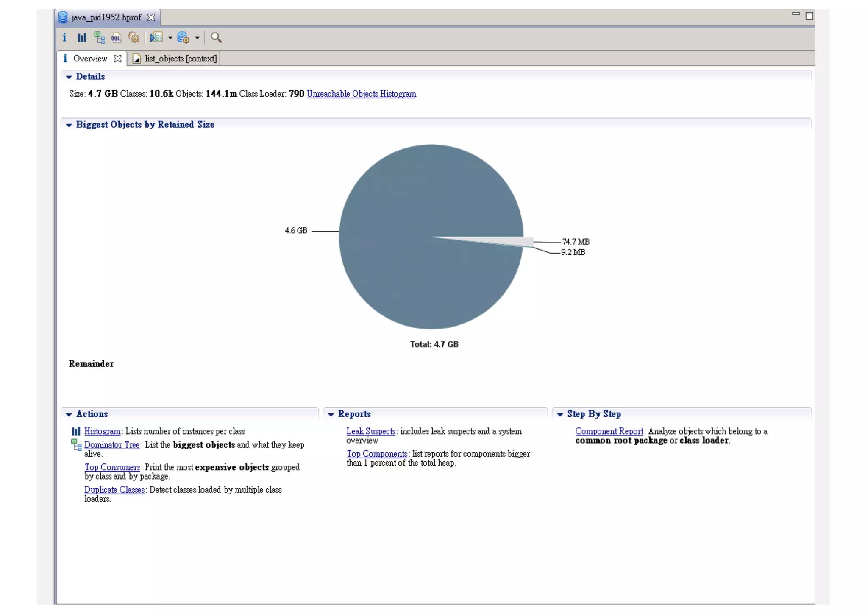Collapse the Details section
The width and height of the screenshot is (868, 614).
click(69, 77)
